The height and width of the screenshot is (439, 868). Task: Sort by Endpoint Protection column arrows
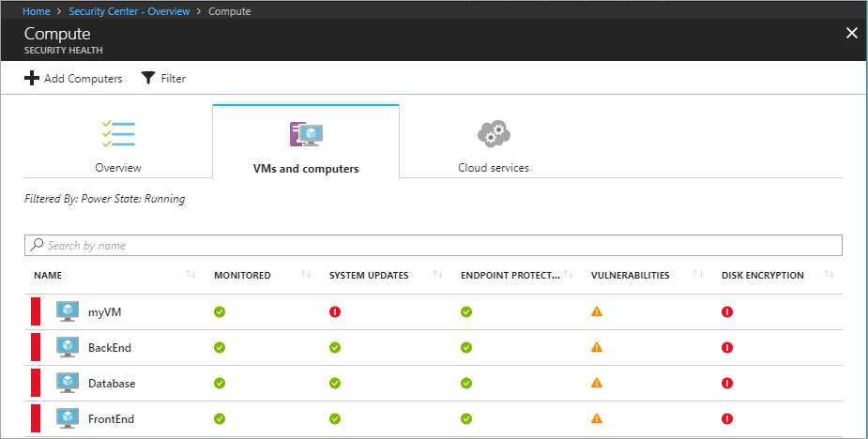click(568, 275)
